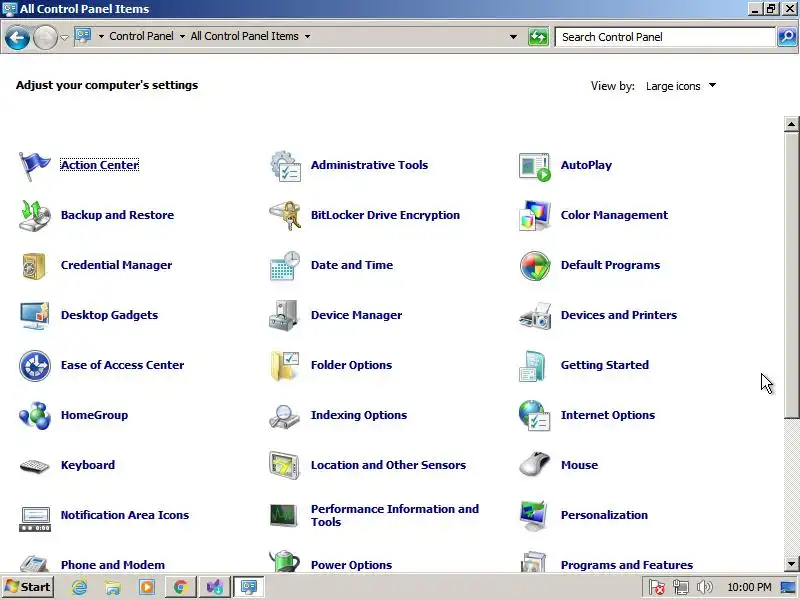Open the Mouse icon
The image size is (800, 600).
pos(535,464)
